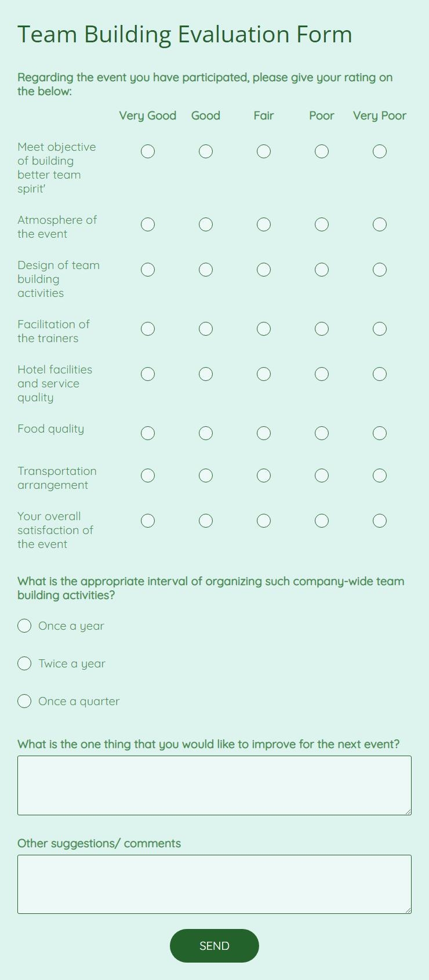Rate 'Food quality' as Very Good

[148, 433]
